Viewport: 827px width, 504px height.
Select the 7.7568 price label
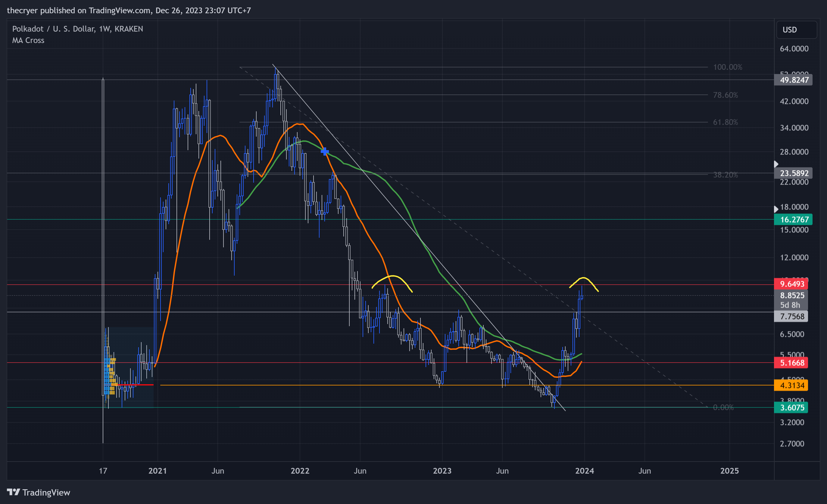[791, 316]
